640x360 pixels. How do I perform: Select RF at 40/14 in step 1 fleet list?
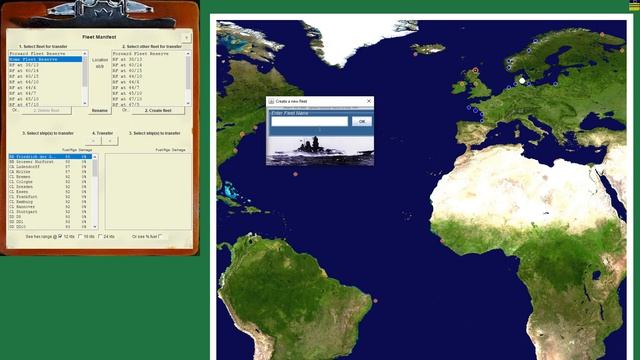(x=45, y=71)
